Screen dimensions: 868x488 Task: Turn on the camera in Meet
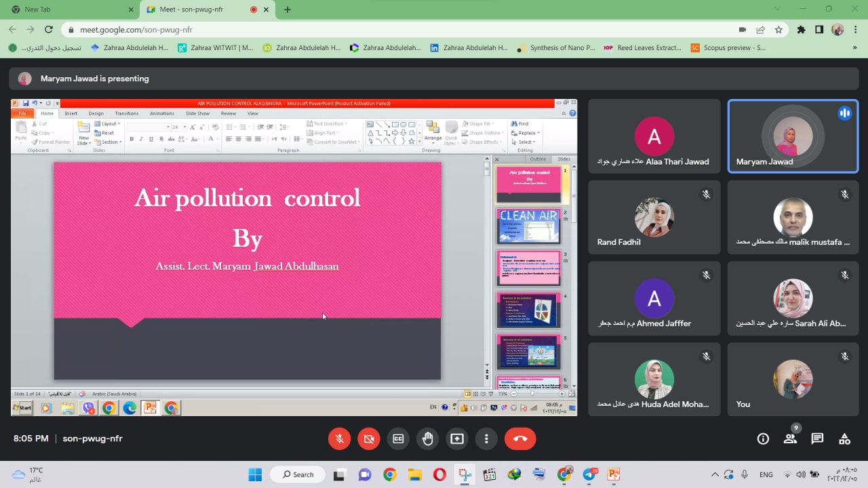[369, 439]
